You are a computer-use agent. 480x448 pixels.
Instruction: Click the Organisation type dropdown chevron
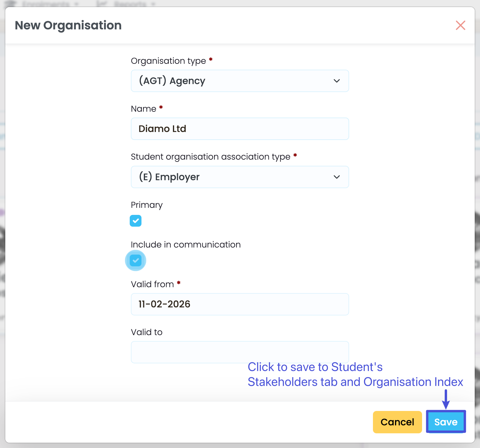337,81
